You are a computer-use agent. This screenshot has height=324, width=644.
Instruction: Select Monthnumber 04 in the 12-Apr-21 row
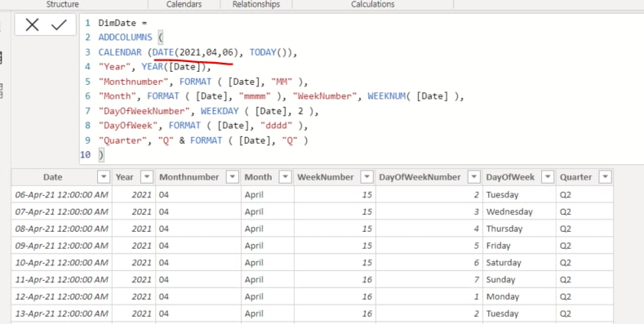[x=198, y=296]
